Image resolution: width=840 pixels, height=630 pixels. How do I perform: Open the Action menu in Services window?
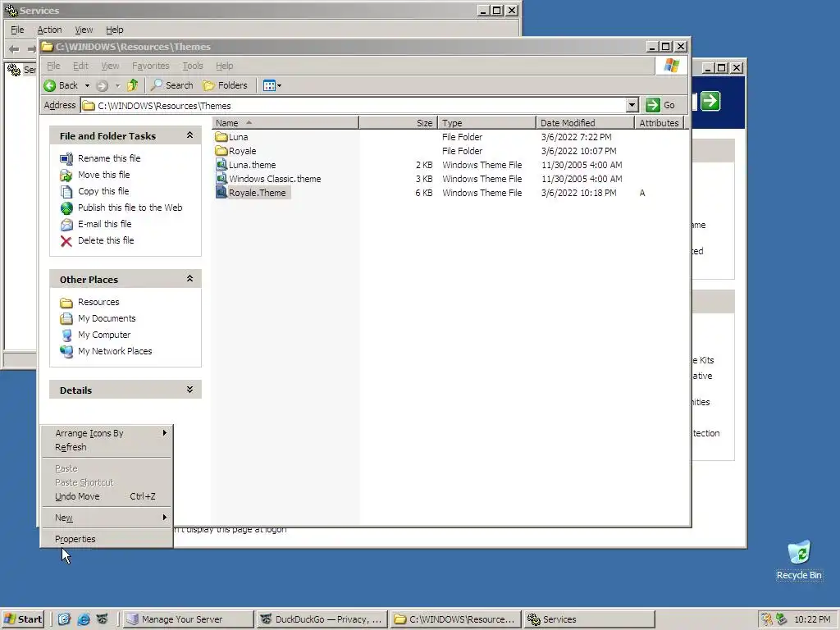[x=49, y=30]
